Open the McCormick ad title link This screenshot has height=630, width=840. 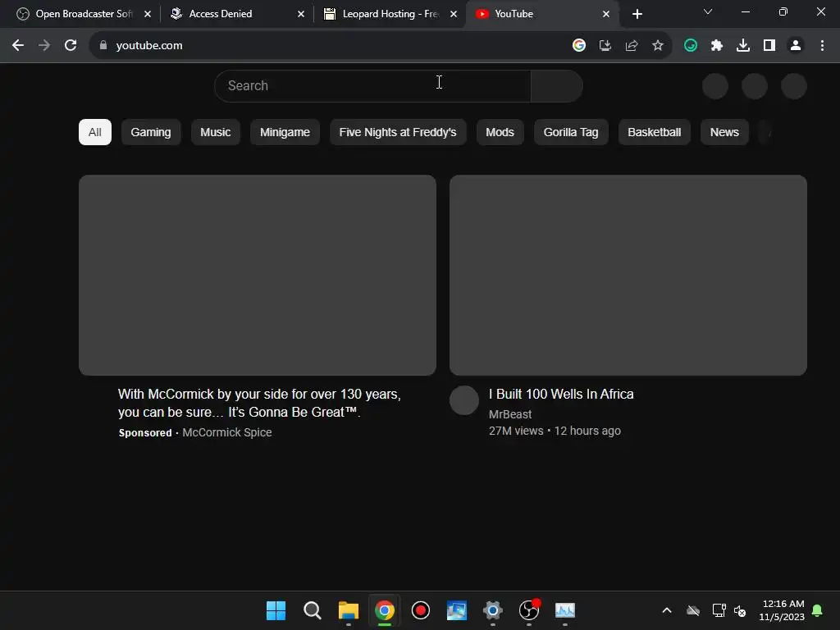coord(259,403)
